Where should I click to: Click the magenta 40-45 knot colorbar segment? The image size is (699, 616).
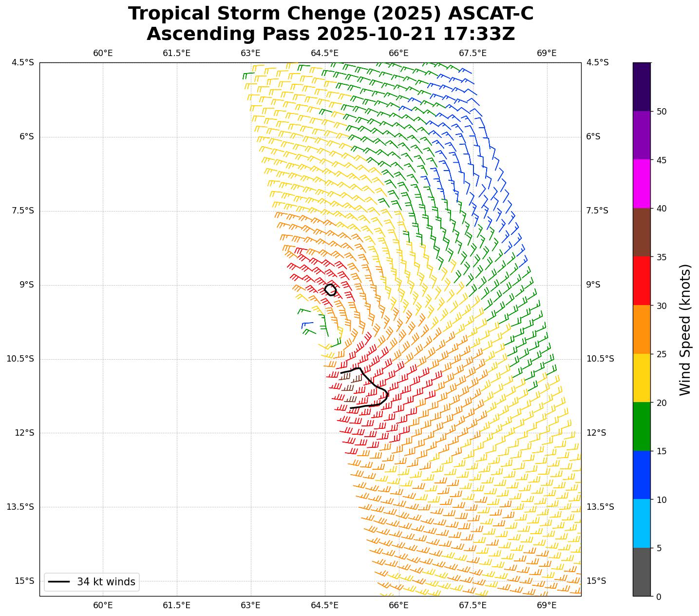pyautogui.click(x=642, y=184)
